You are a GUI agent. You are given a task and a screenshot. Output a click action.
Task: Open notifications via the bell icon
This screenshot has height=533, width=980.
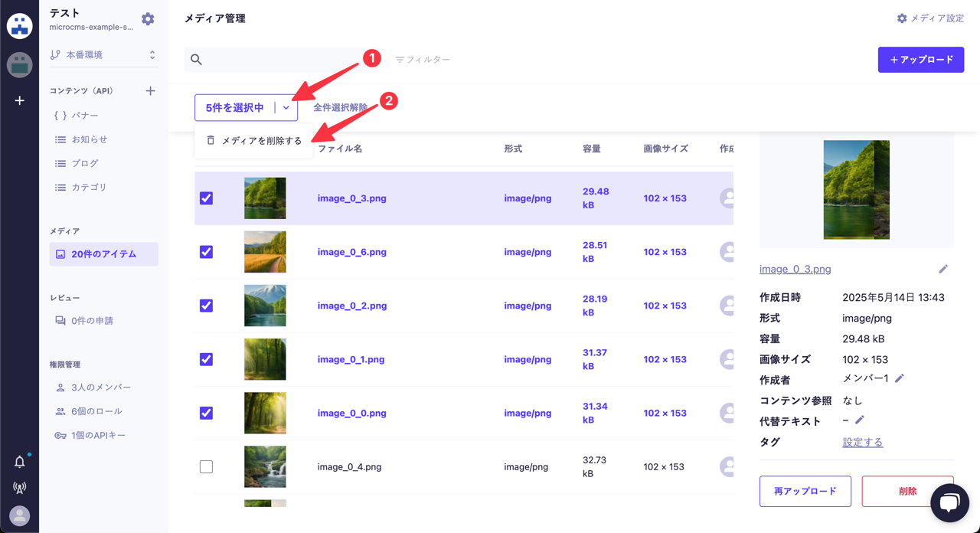point(19,460)
